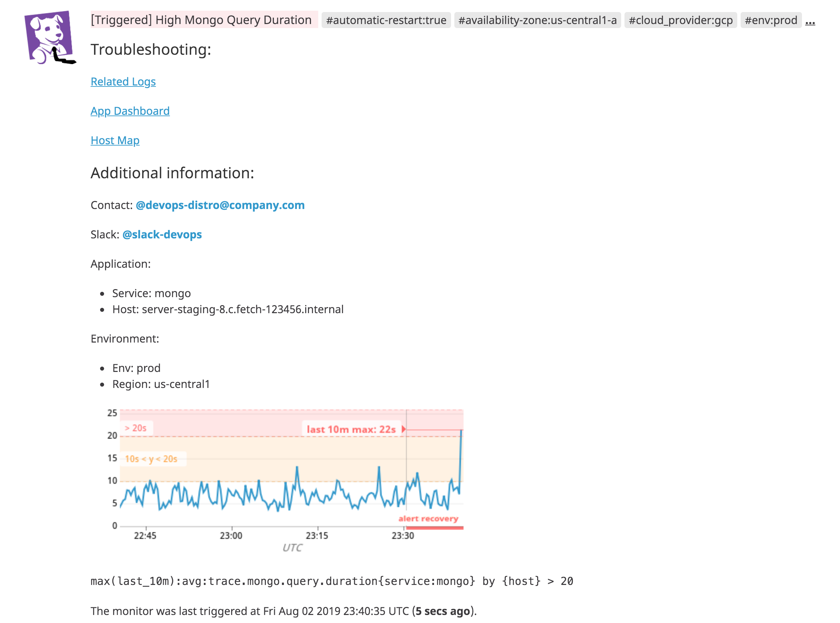Open the Related Logs link

point(123,81)
